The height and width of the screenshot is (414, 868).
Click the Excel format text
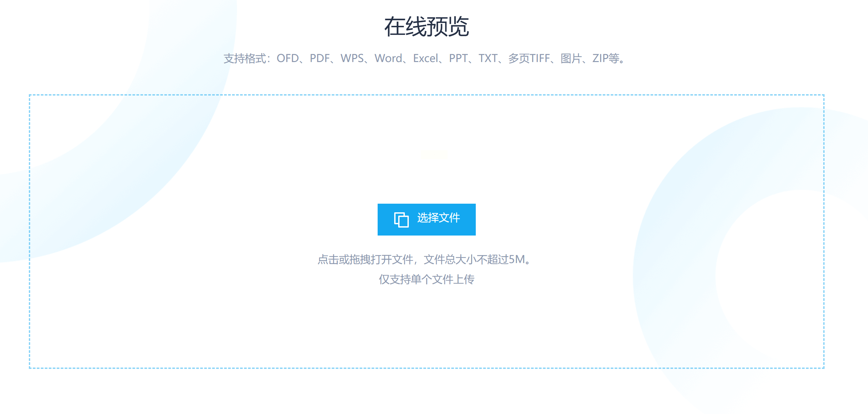click(x=426, y=58)
